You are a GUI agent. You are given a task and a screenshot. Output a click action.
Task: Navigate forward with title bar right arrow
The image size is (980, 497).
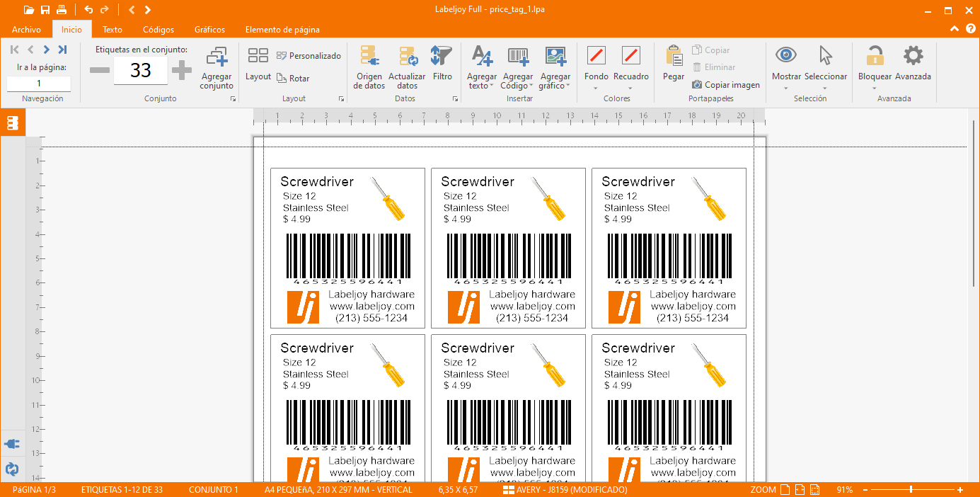click(147, 10)
